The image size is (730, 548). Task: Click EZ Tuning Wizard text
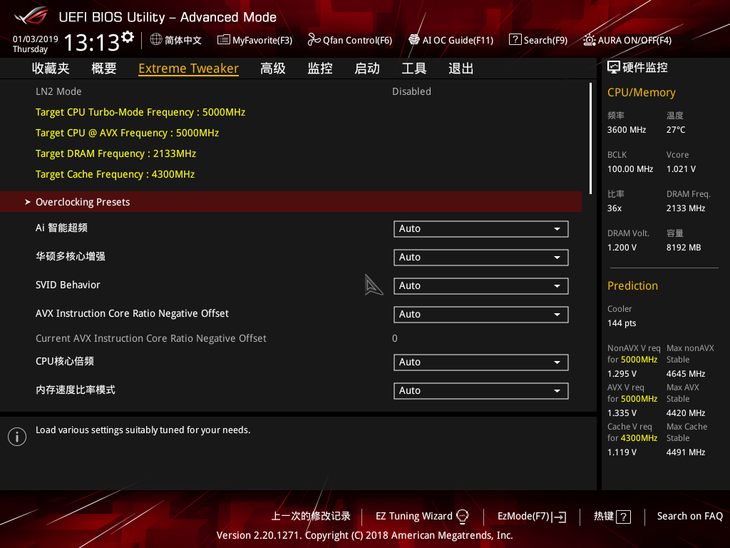pos(414,516)
